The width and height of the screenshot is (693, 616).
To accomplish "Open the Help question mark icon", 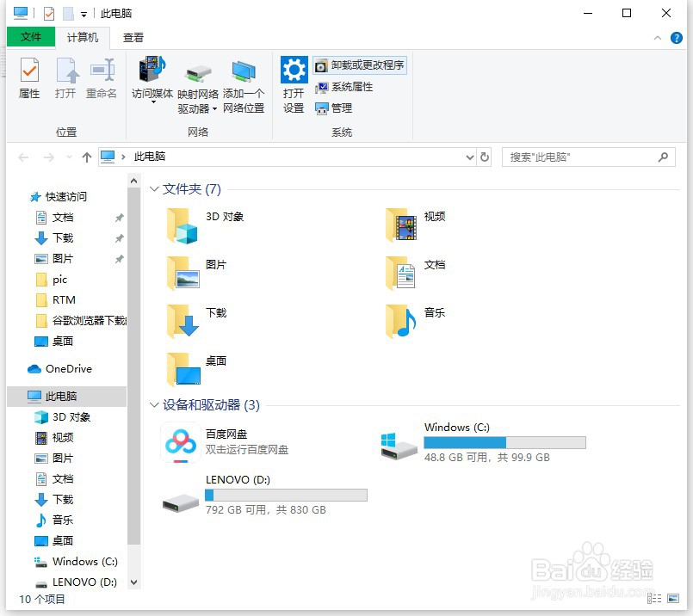I will [x=676, y=38].
